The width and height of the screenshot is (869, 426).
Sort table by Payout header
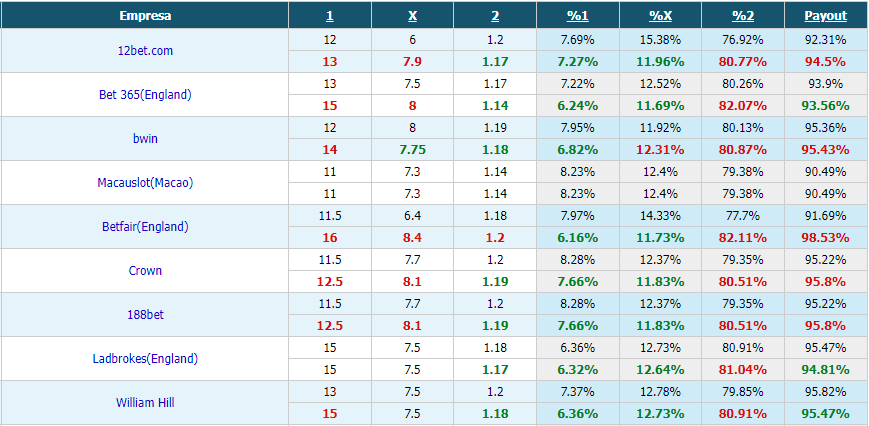click(x=826, y=16)
